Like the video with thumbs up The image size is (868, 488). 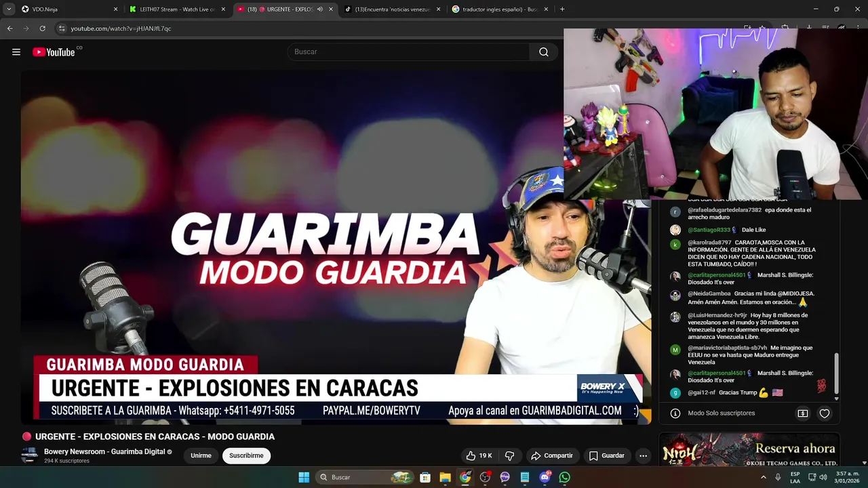(x=479, y=455)
